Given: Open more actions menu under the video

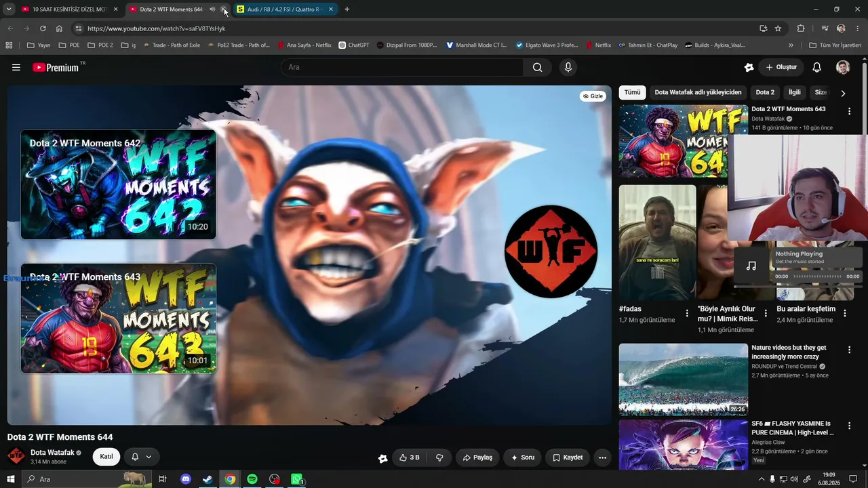Looking at the screenshot, I should (x=602, y=457).
